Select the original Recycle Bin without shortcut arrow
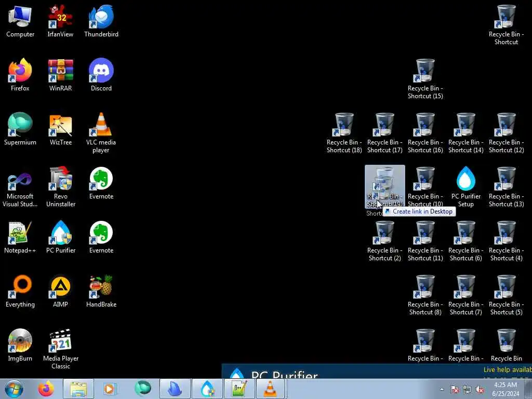This screenshot has height=399, width=532. pyautogui.click(x=506, y=345)
